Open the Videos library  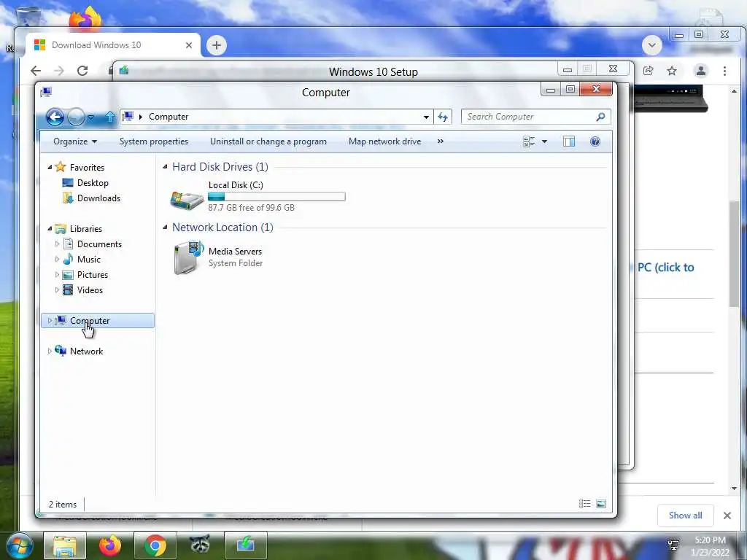coord(90,290)
